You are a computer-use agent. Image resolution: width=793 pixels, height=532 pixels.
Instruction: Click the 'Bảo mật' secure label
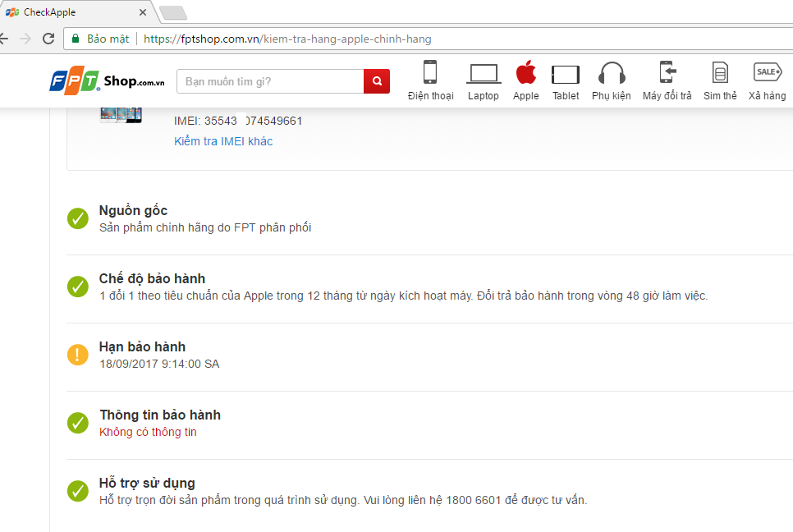coord(108,39)
